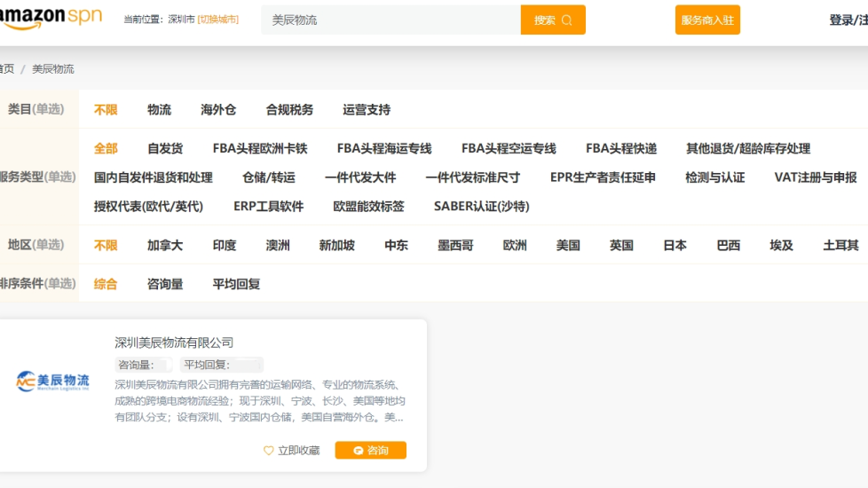Click the orange 咨询 button
The height and width of the screenshot is (488, 868).
(x=370, y=451)
